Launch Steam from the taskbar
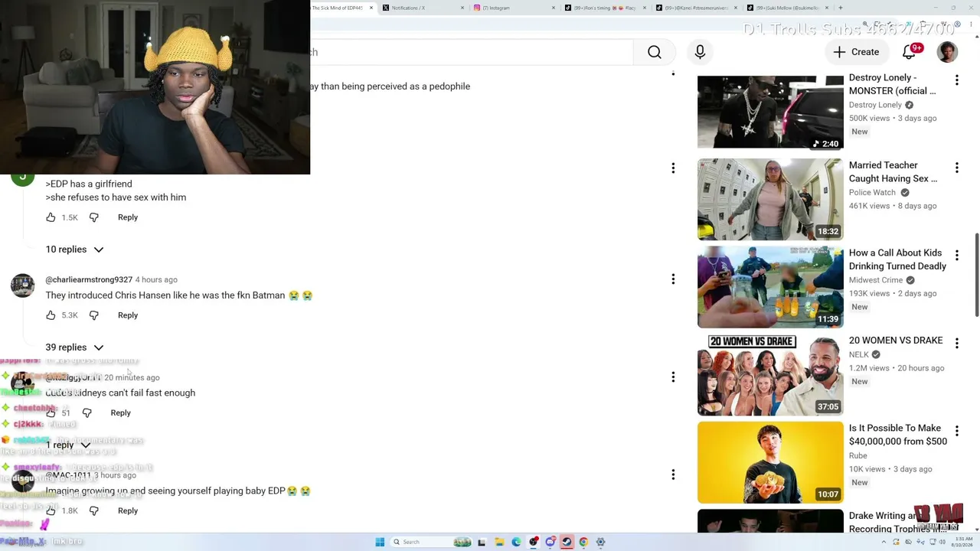 tap(567, 542)
